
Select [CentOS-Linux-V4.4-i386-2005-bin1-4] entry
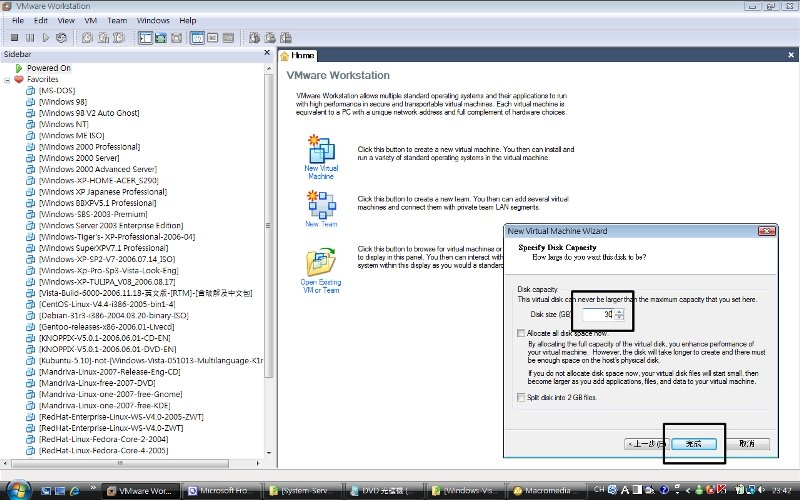tap(107, 304)
